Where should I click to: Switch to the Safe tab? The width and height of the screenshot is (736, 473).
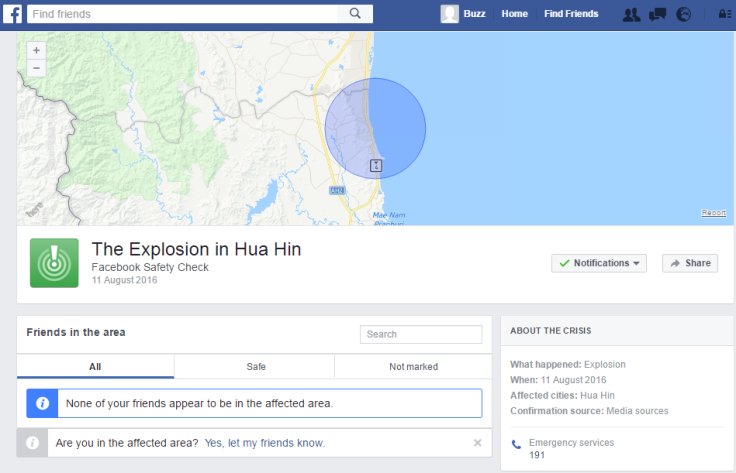(256, 366)
